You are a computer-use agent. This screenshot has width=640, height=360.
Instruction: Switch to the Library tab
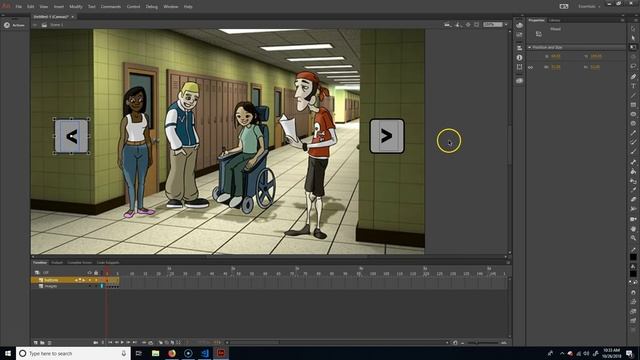click(554, 20)
